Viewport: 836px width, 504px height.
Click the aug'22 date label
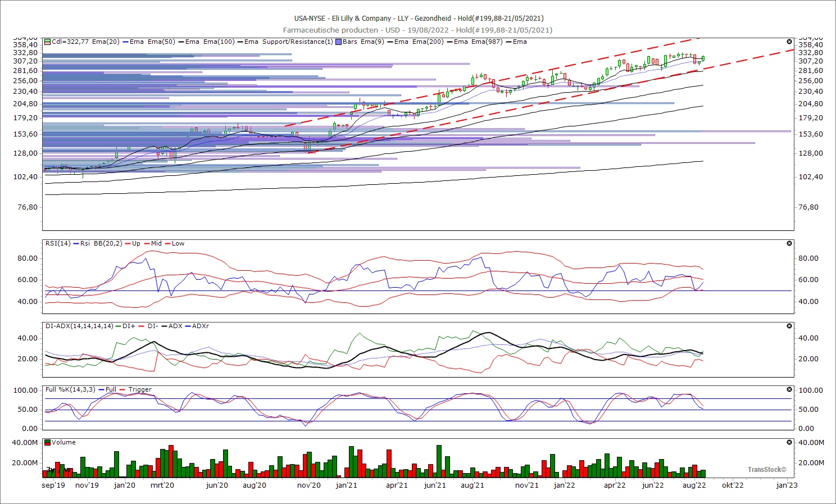pyautogui.click(x=694, y=485)
